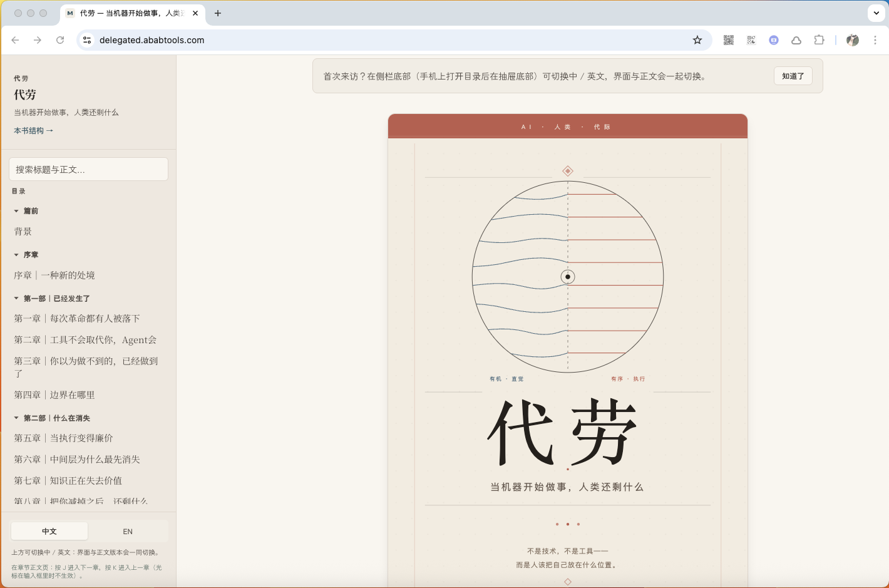Open 第三章 你以为做不到的

(86, 367)
